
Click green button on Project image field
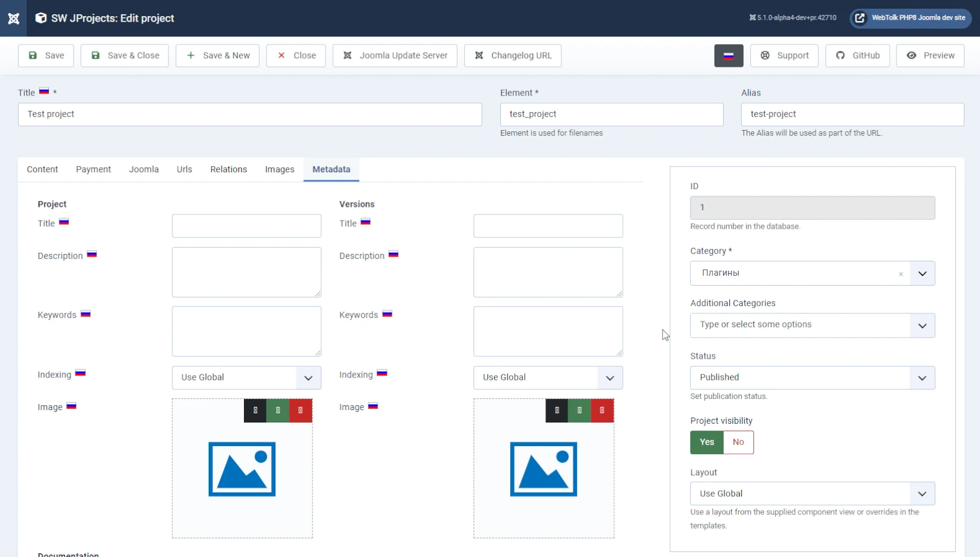tap(278, 410)
